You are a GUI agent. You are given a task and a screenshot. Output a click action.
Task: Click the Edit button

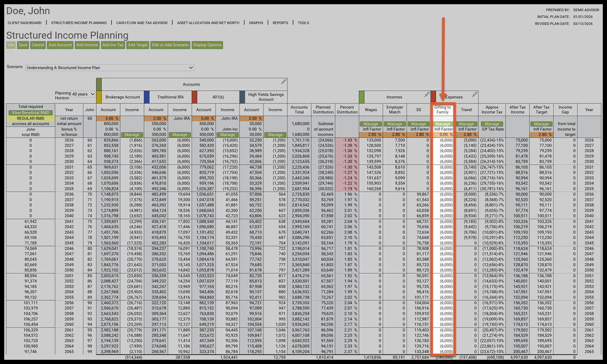click(x=11, y=45)
